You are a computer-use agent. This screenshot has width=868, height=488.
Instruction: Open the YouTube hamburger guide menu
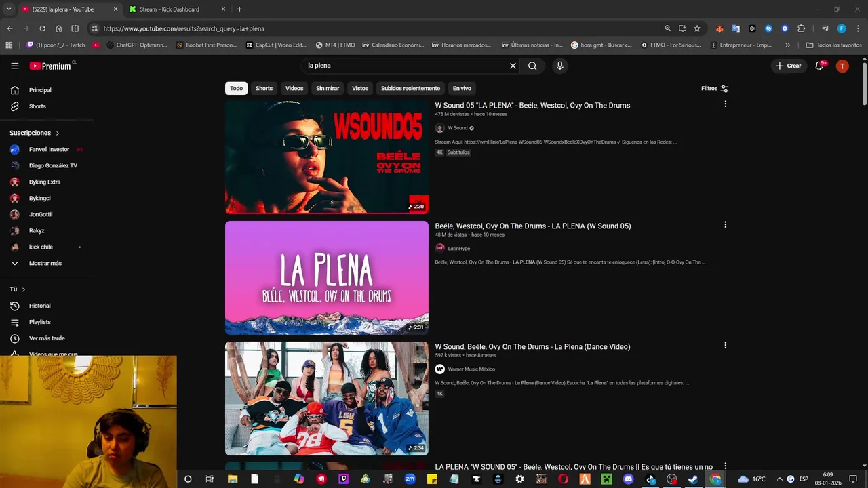pyautogui.click(x=14, y=66)
